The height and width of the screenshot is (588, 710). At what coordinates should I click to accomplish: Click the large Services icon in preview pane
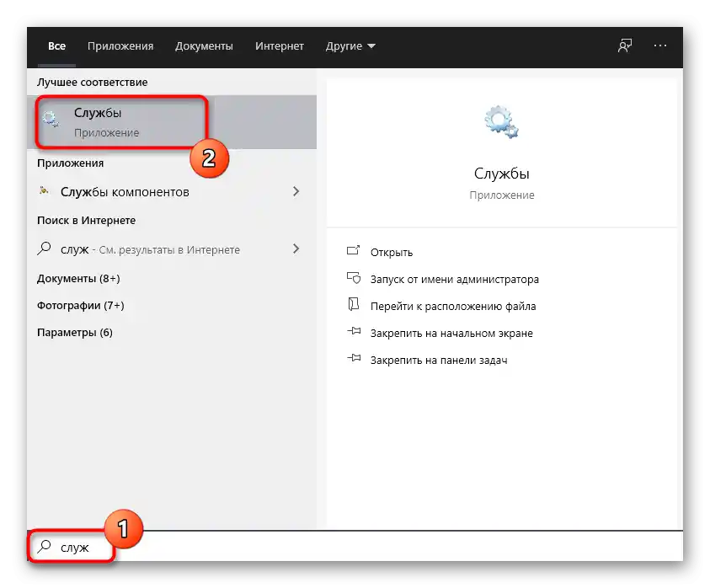click(501, 122)
